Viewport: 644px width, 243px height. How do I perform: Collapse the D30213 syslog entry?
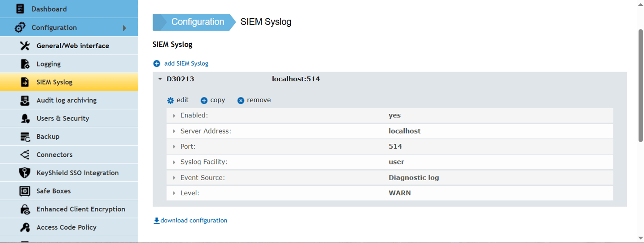click(160, 79)
